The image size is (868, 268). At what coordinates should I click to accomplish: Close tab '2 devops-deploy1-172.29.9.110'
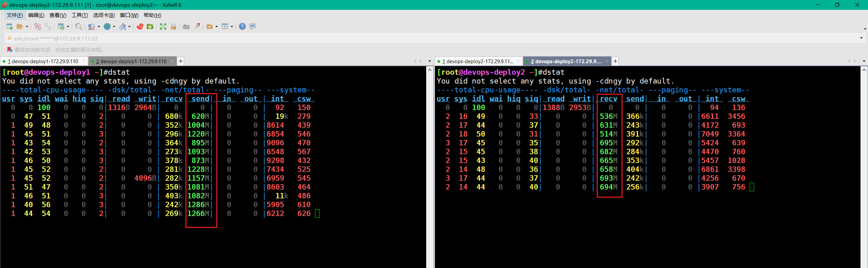point(172,61)
